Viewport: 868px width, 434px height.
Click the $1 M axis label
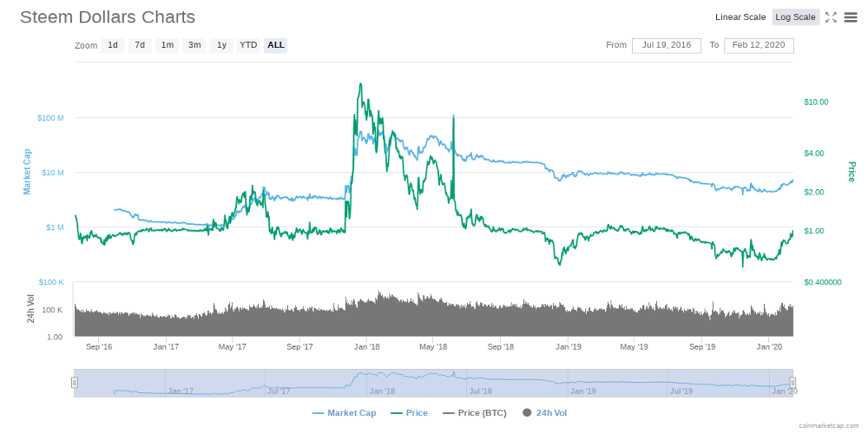(54, 227)
